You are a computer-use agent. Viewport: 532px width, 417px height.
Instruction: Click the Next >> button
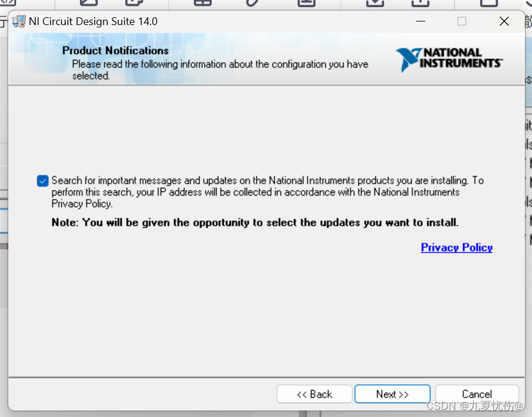pos(392,394)
